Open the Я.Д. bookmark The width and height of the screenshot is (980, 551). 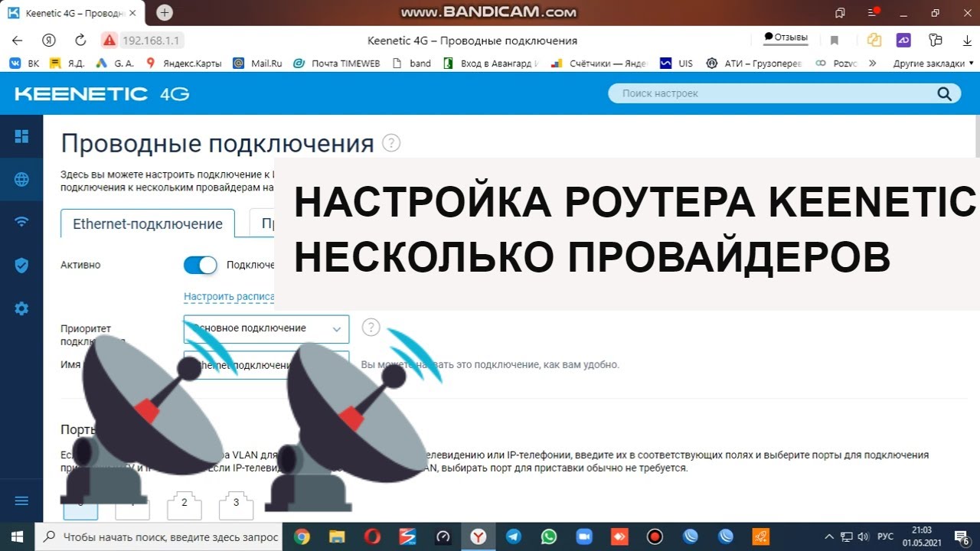coord(67,64)
